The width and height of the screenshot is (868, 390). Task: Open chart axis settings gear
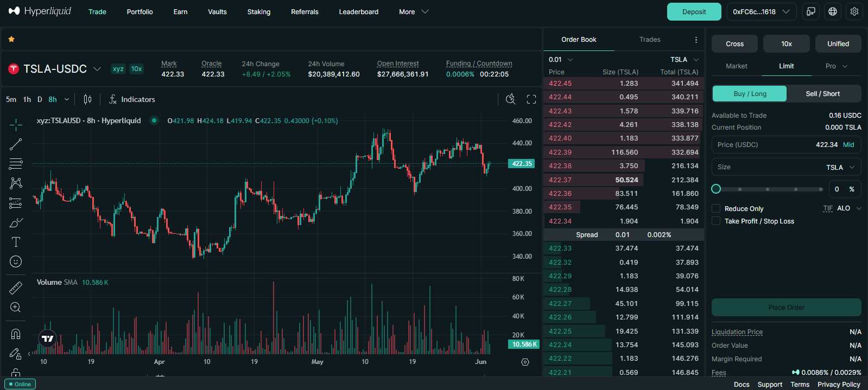tap(525, 362)
